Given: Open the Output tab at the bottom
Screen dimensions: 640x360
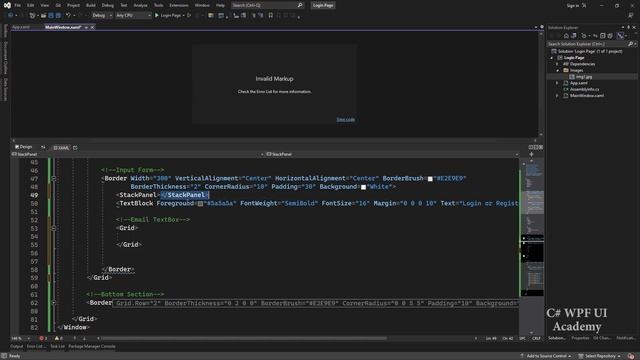Looking at the screenshot, I should pyautogui.click(x=17, y=347).
